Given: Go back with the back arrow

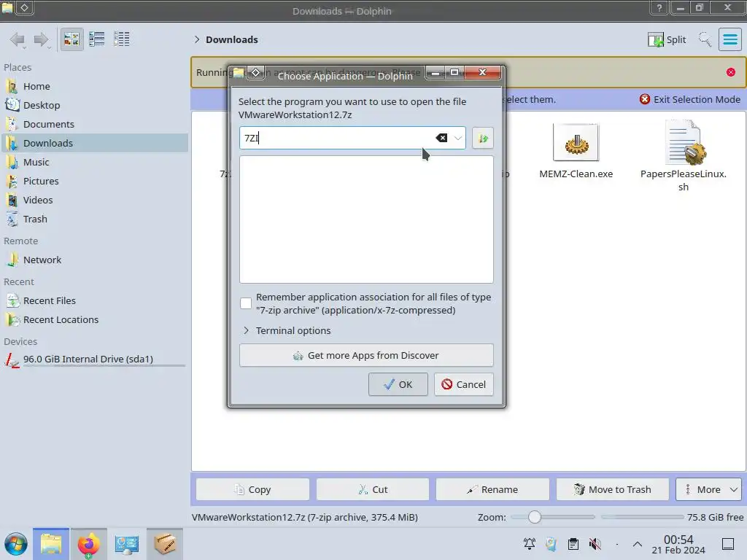Looking at the screenshot, I should click(18, 39).
